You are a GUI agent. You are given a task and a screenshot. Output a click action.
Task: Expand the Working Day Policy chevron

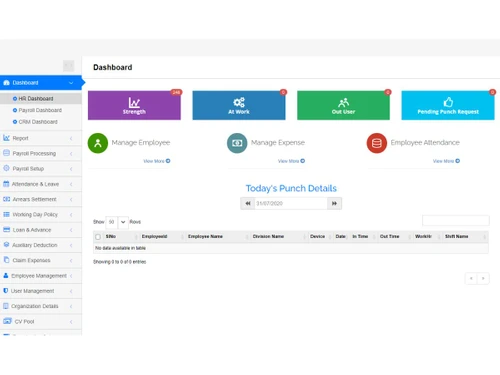pos(71,215)
